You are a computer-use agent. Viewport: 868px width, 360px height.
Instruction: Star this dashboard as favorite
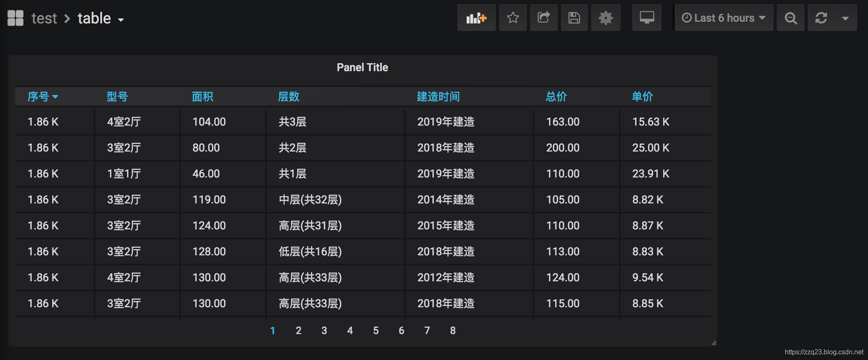point(513,18)
